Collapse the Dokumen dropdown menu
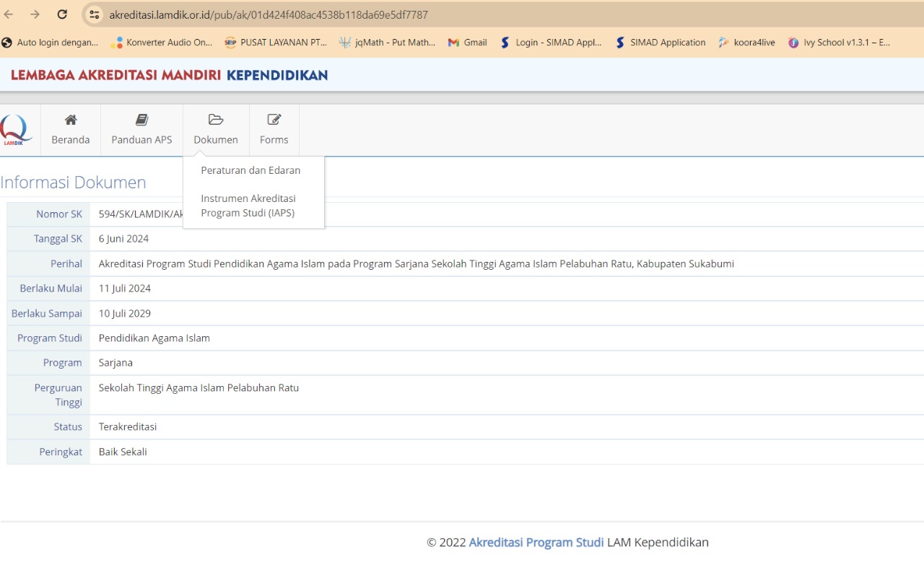Image resolution: width=924 pixels, height=562 pixels. point(216,130)
